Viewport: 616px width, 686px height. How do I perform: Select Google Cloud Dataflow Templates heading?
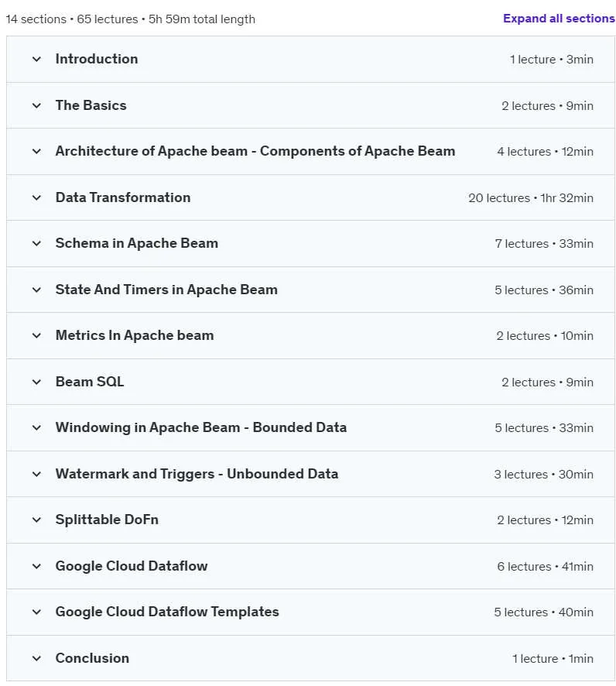167,612
